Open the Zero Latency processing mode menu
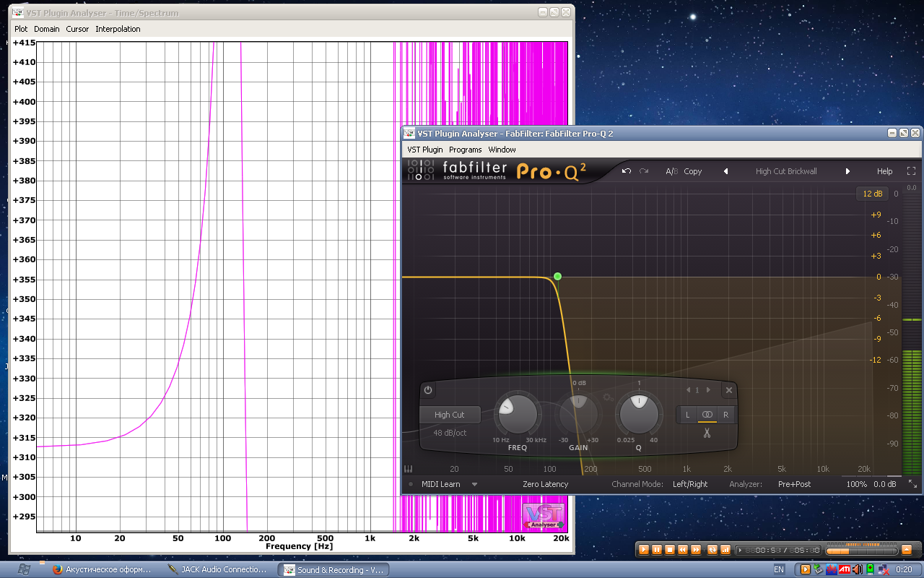 pyautogui.click(x=545, y=484)
